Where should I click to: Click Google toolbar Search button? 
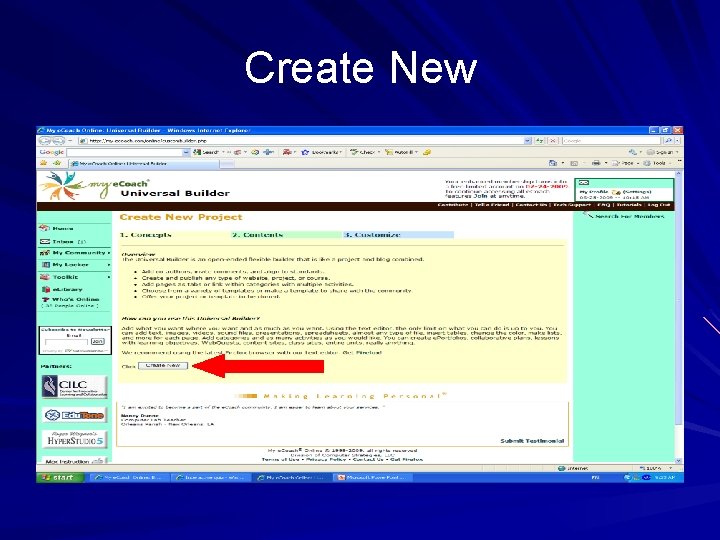[x=207, y=152]
